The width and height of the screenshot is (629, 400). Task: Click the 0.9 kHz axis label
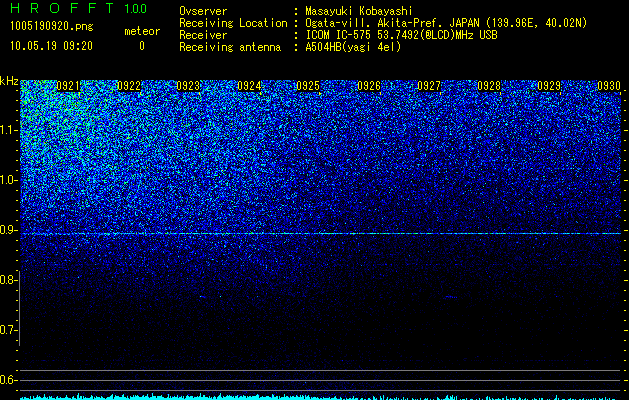click(8, 230)
